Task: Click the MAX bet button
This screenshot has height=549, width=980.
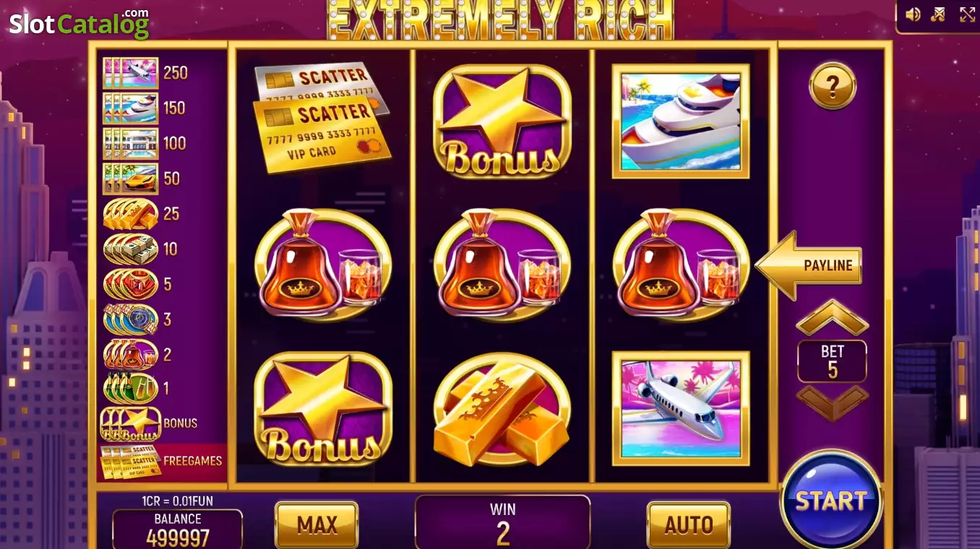Action: point(317,524)
